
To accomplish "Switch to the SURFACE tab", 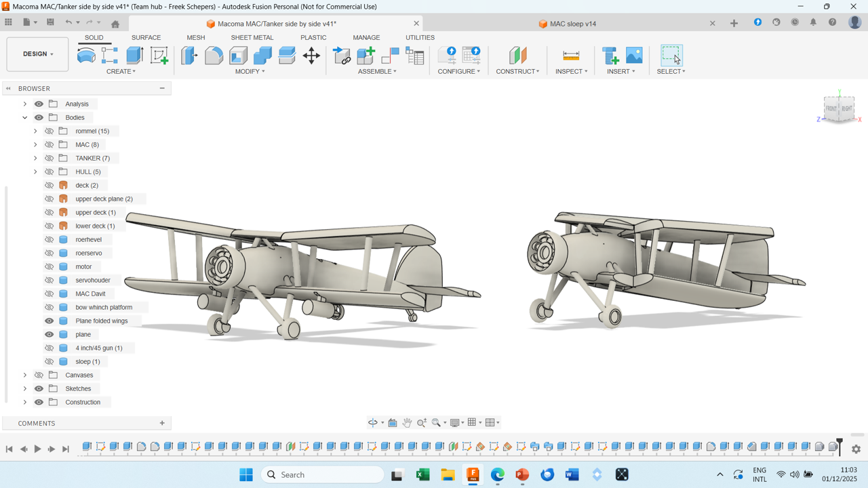I will (146, 37).
